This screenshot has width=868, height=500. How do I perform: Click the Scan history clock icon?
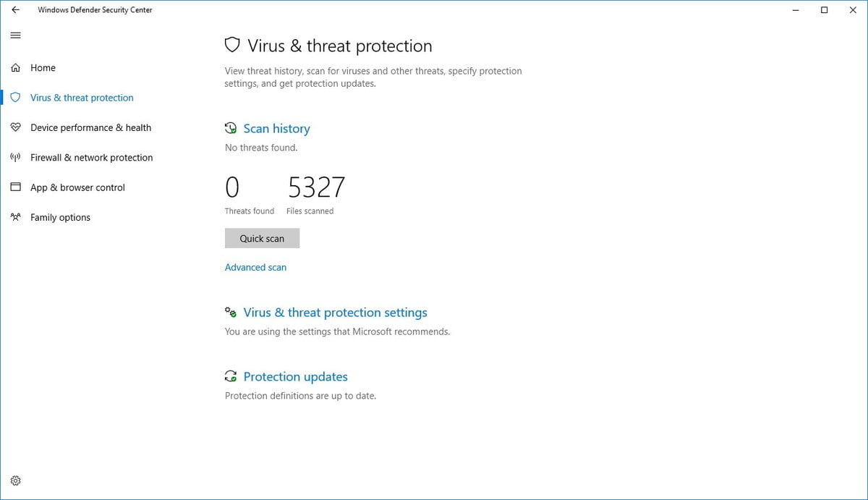(x=231, y=129)
